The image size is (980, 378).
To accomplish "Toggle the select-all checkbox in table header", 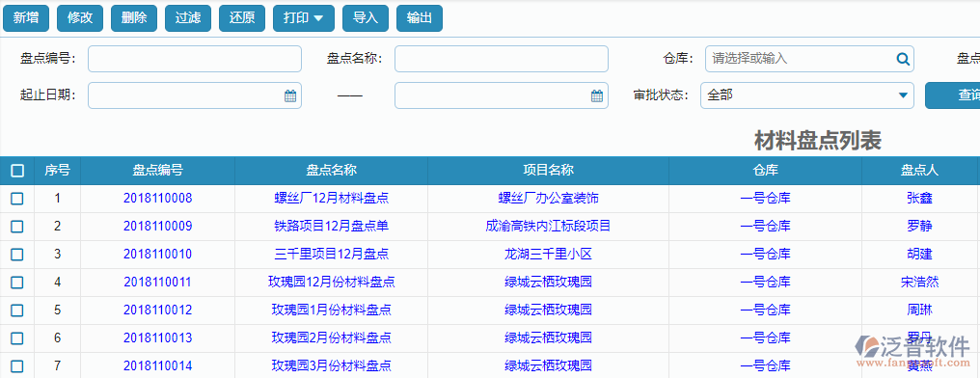I will pos(17,171).
